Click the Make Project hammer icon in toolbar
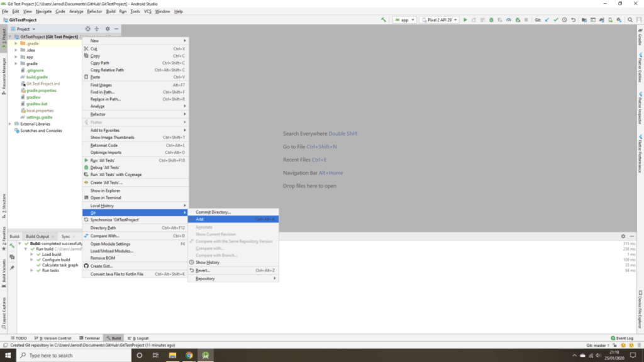This screenshot has width=644, height=362. (384, 20)
